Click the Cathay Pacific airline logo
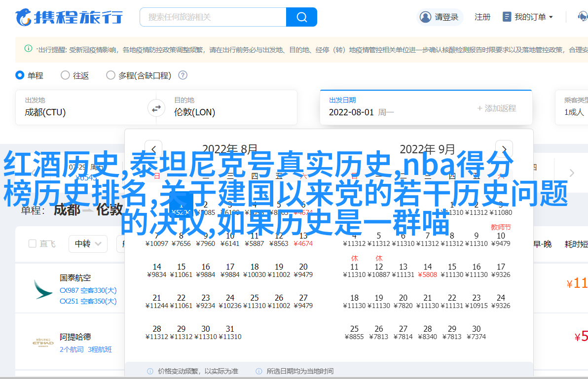588x379 pixels. (x=43, y=289)
